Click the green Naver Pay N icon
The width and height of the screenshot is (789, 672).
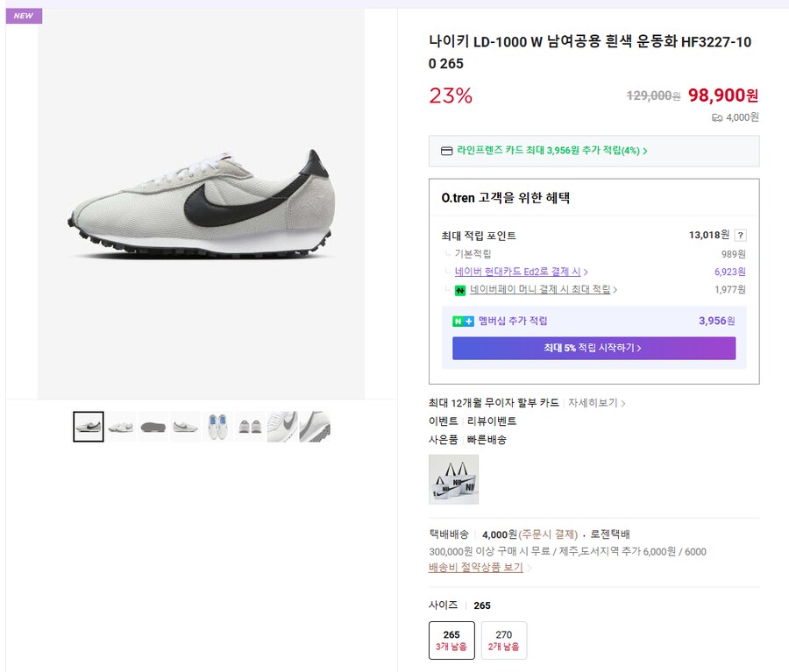460,290
